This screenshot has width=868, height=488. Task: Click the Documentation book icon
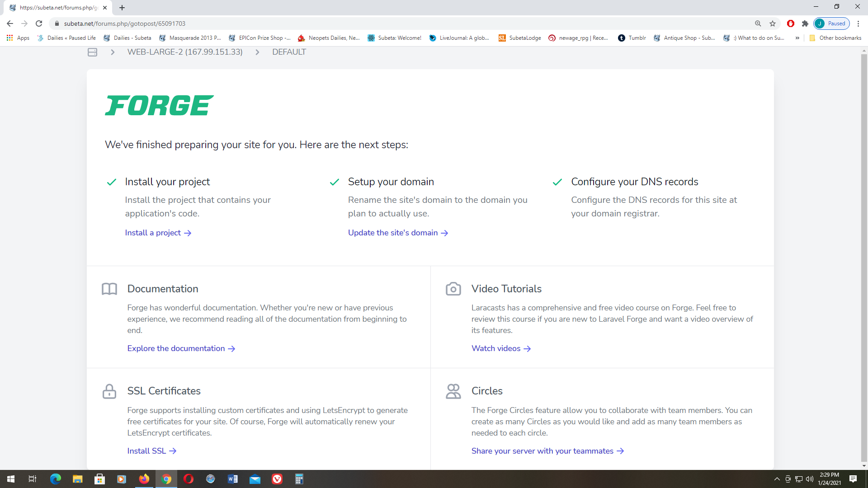coord(109,289)
